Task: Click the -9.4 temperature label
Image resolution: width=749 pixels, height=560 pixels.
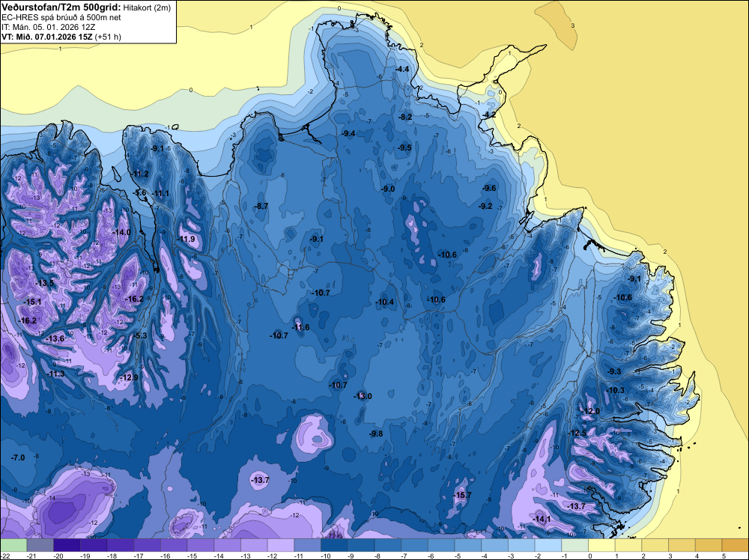Action: (349, 134)
